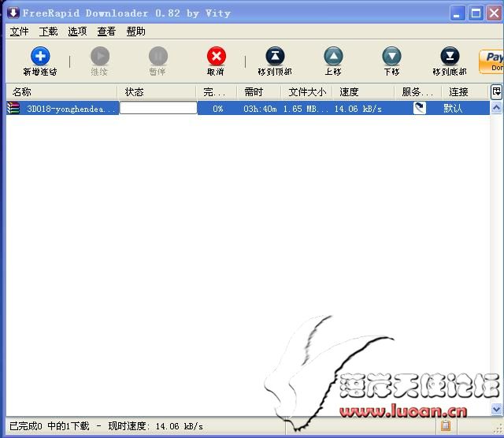Click the FreeRapid Downloader title bar icon
Screen dimensions: 504x438
(x=13, y=13)
